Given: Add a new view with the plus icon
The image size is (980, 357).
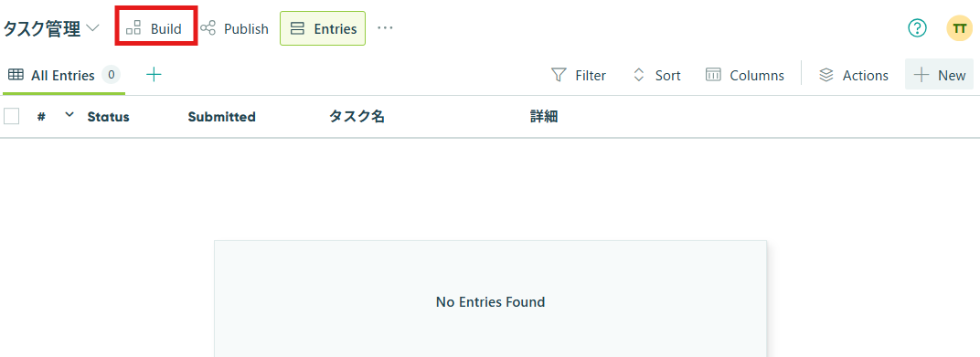Looking at the screenshot, I should coord(154,75).
